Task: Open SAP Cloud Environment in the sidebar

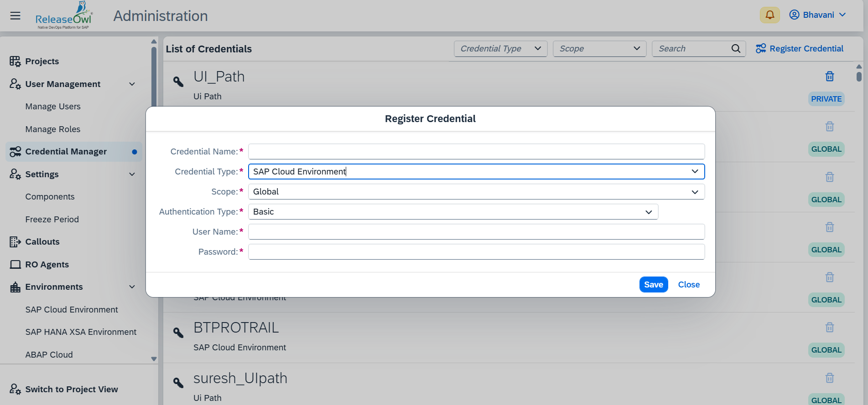Action: coord(72,310)
